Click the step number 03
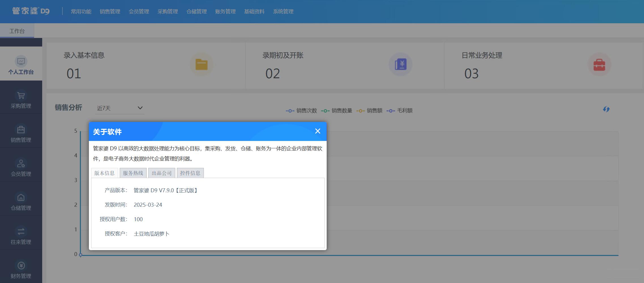The image size is (644, 283). coord(471,74)
